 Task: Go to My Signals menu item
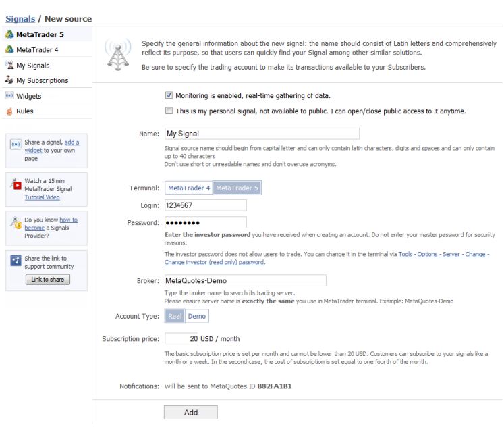click(47, 66)
